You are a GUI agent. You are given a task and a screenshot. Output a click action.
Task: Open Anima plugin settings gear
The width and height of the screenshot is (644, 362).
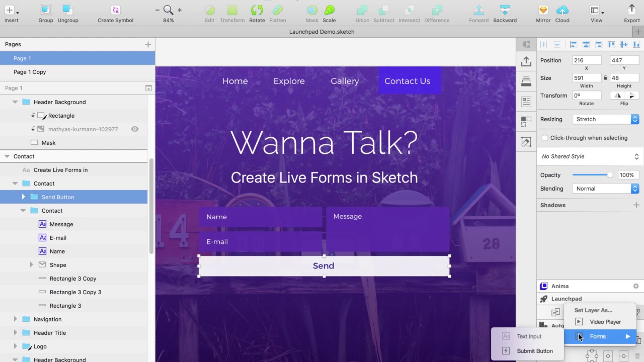[635, 286]
